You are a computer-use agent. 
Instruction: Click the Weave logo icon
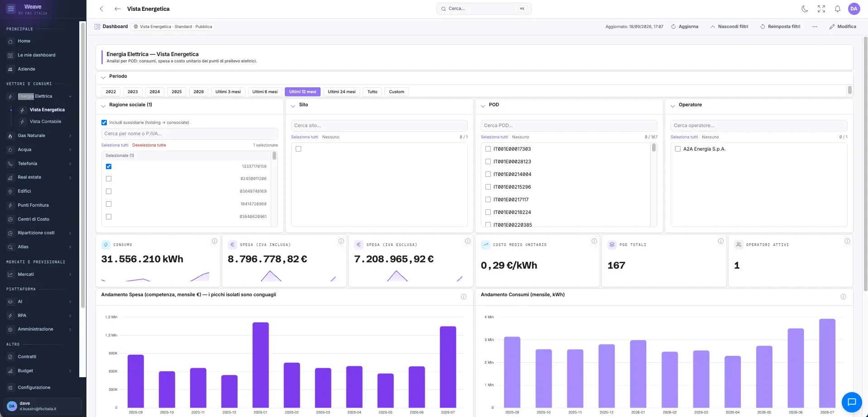tap(11, 9)
